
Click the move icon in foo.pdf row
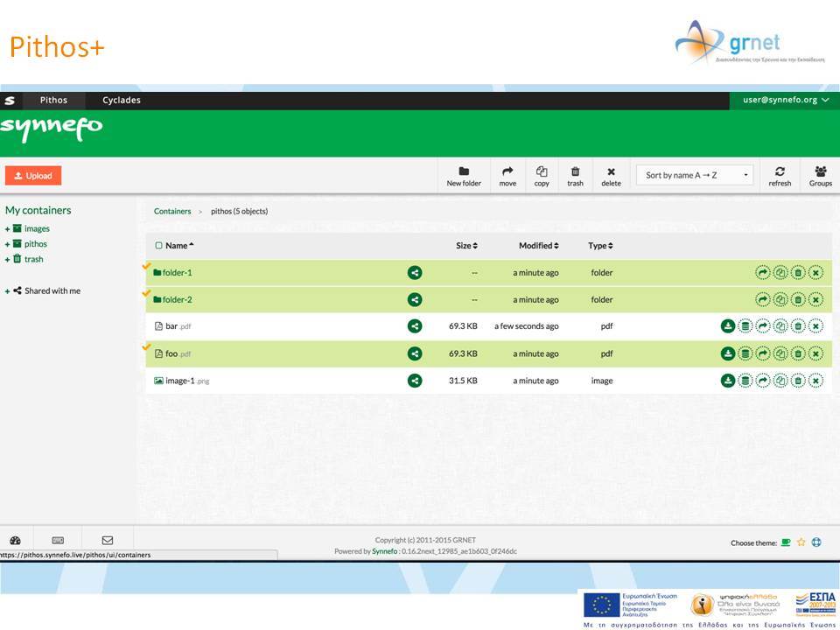tap(762, 353)
